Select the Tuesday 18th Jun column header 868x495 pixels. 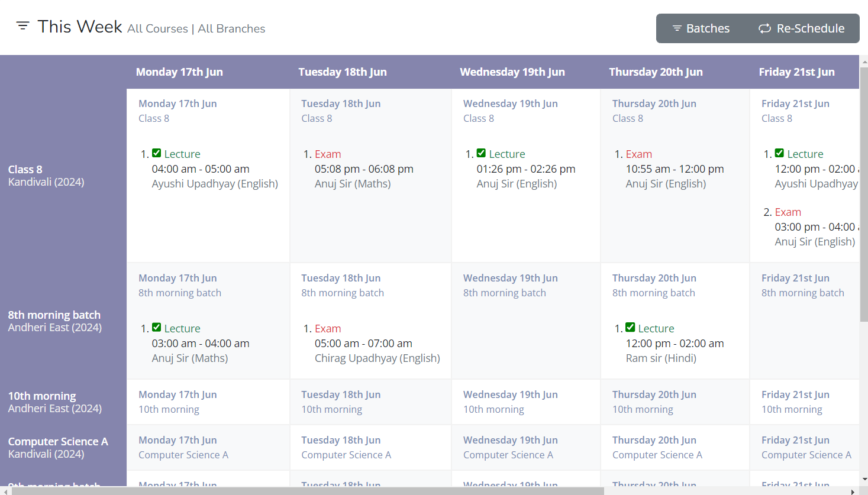tap(343, 72)
